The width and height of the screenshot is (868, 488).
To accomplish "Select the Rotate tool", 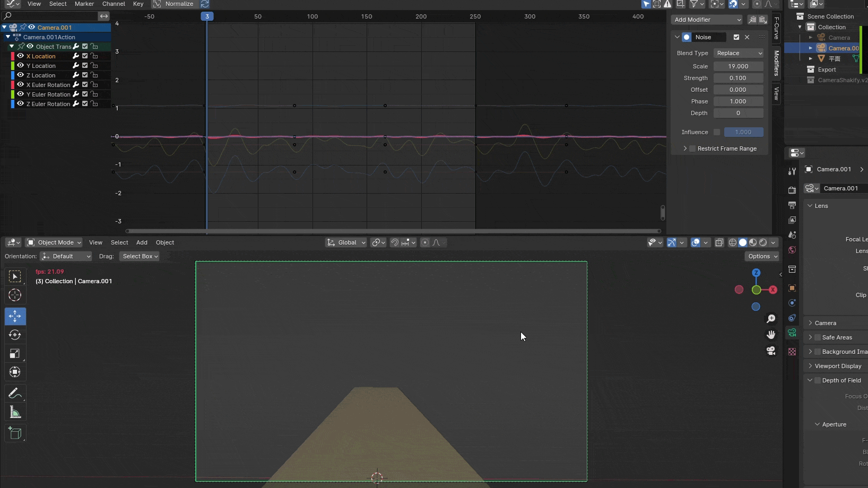I will (15, 335).
